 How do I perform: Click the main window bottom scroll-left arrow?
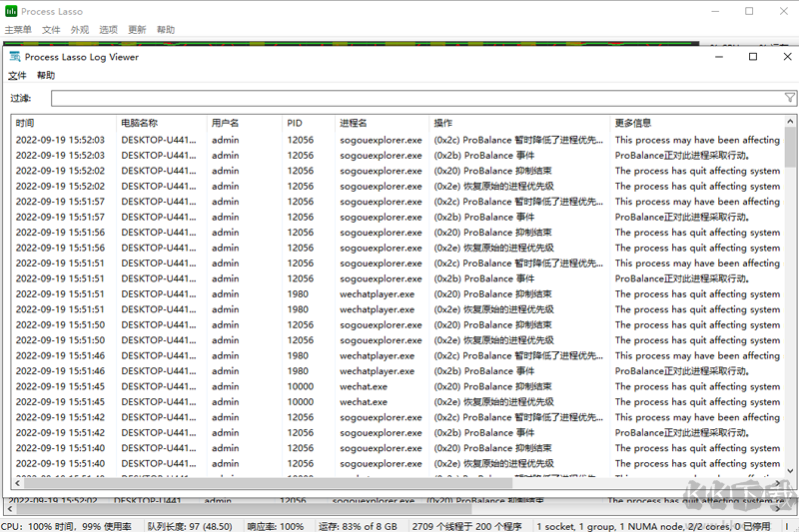[x=10, y=508]
